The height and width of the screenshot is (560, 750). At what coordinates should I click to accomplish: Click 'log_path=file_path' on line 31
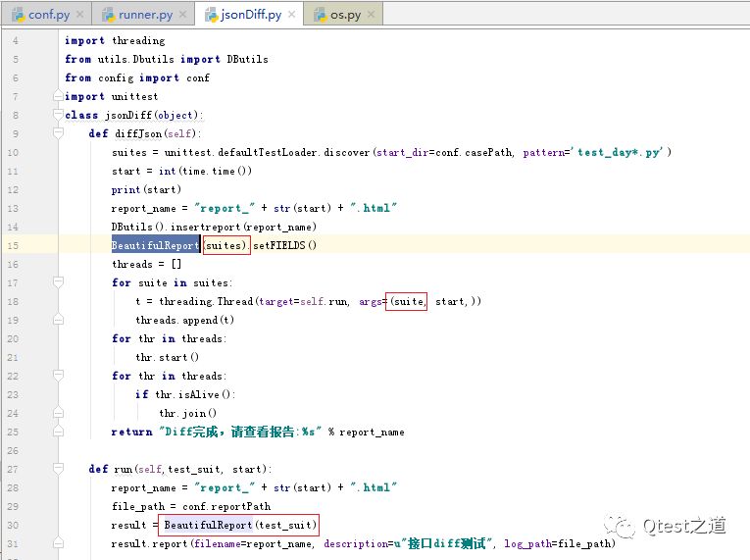click(x=559, y=544)
